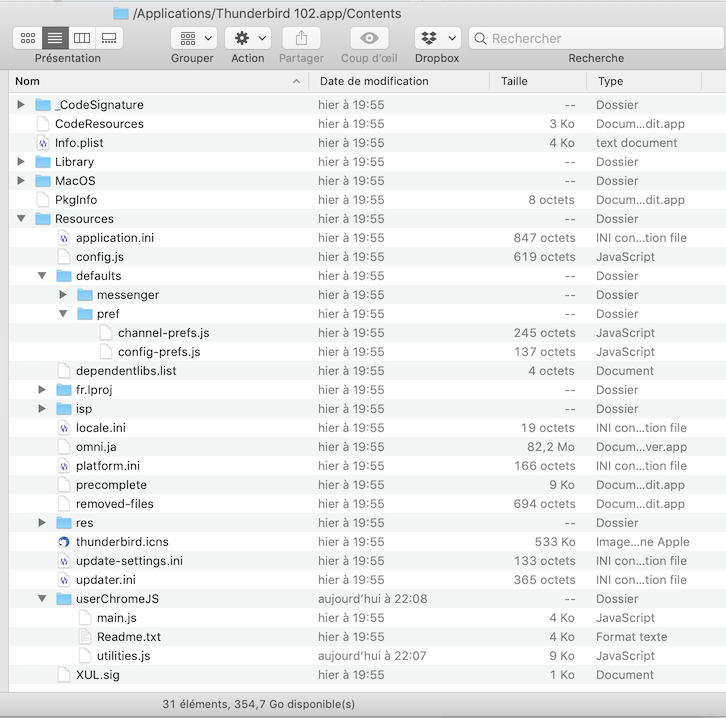This screenshot has width=726, height=718.
Task: Sort by Date de modification column
Action: [x=397, y=81]
